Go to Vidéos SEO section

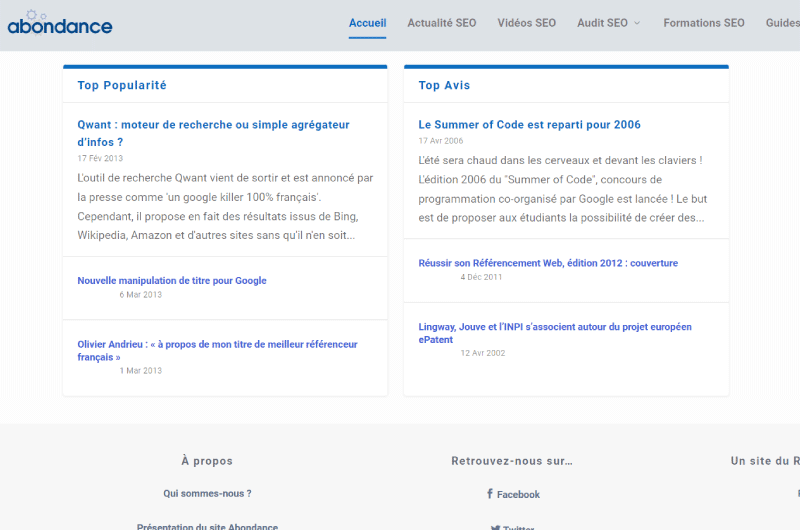[527, 23]
